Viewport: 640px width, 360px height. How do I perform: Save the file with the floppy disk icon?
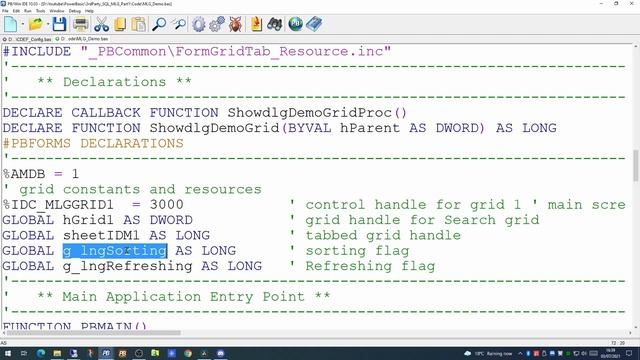point(59,24)
